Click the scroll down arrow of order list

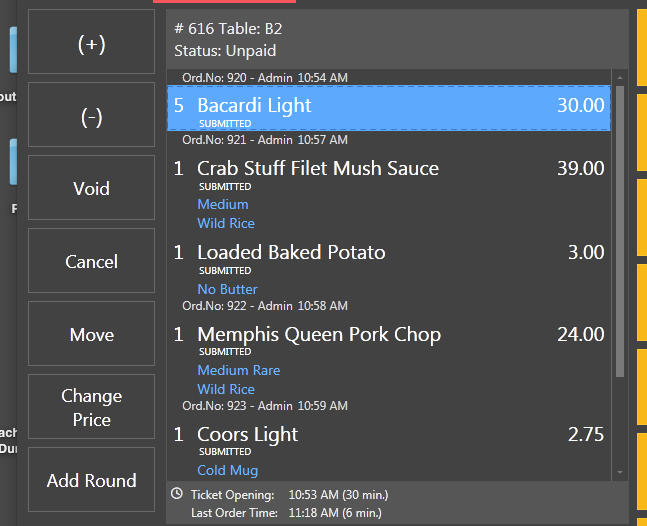(x=620, y=472)
